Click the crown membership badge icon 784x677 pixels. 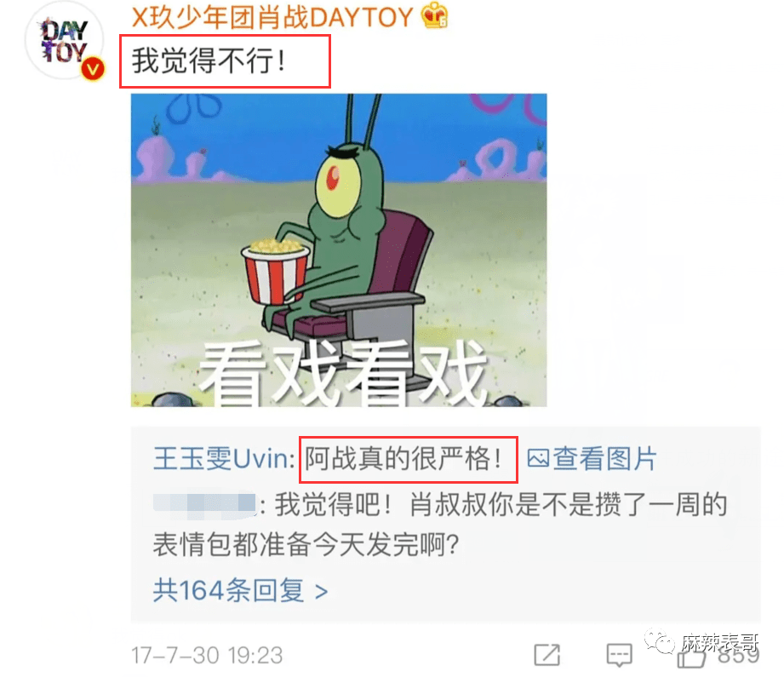(434, 15)
